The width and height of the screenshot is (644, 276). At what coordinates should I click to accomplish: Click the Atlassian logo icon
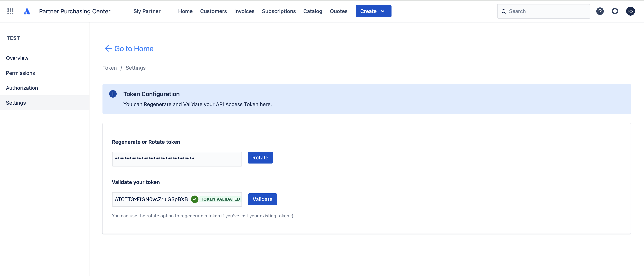pyautogui.click(x=27, y=11)
